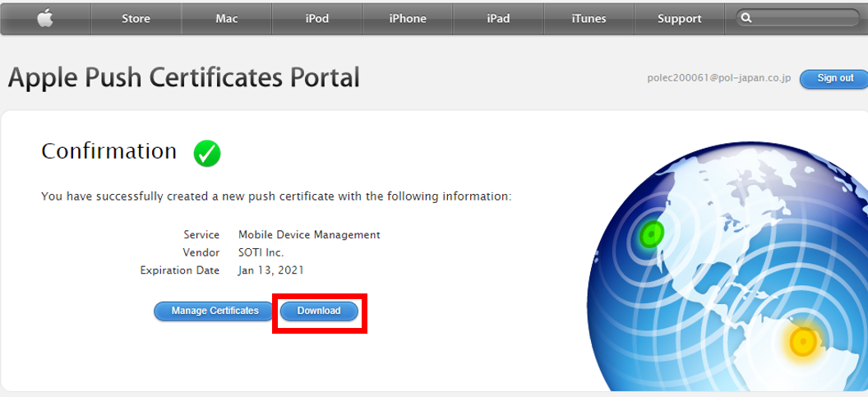Click the Mobile Device Management service value
Image resolution: width=868 pixels, height=397 pixels.
coord(309,235)
